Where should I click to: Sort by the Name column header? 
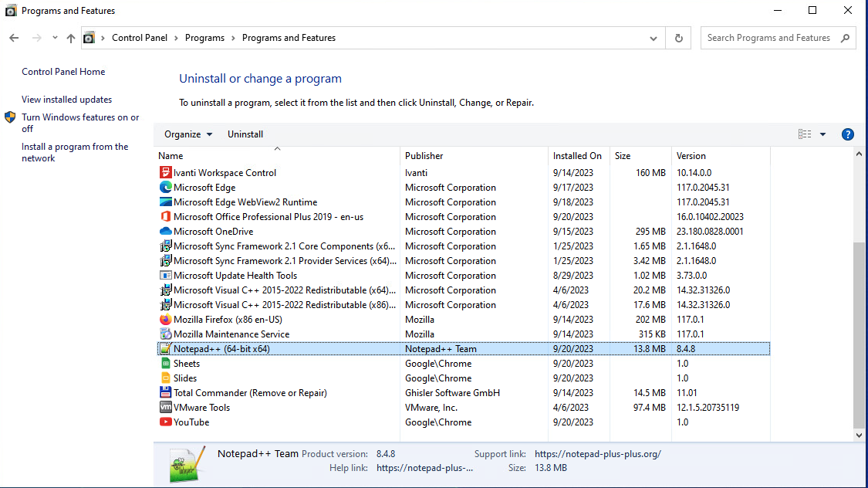click(x=277, y=156)
